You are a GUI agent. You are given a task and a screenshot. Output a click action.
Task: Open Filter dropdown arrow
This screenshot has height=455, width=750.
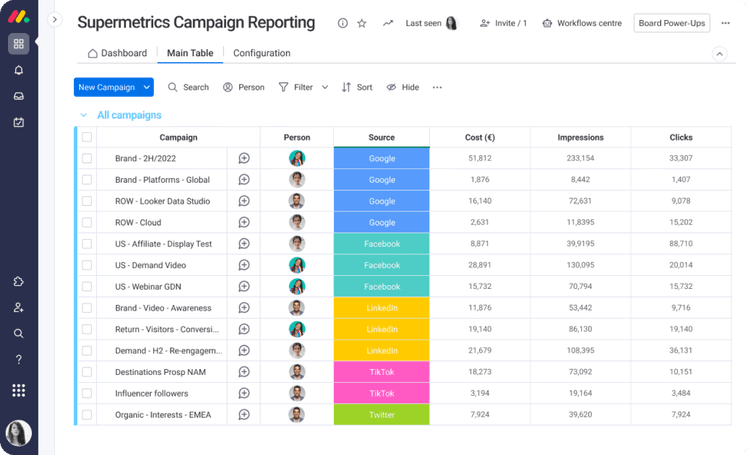325,87
